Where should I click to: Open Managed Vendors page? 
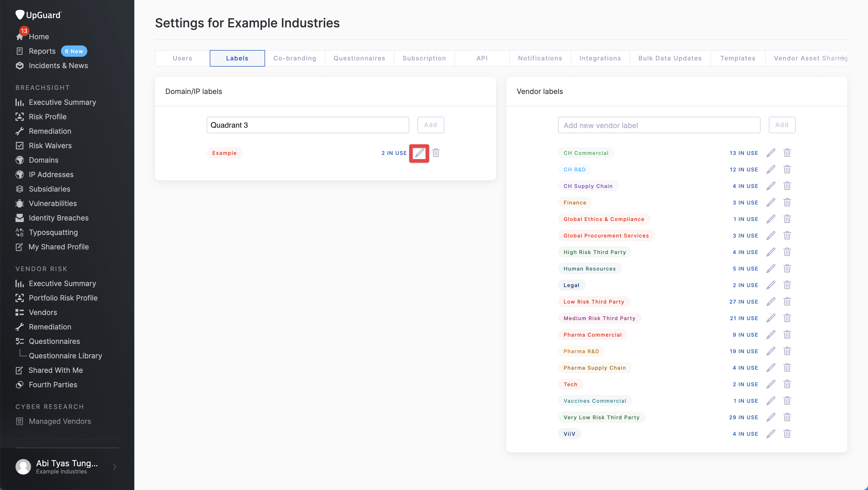(60, 421)
